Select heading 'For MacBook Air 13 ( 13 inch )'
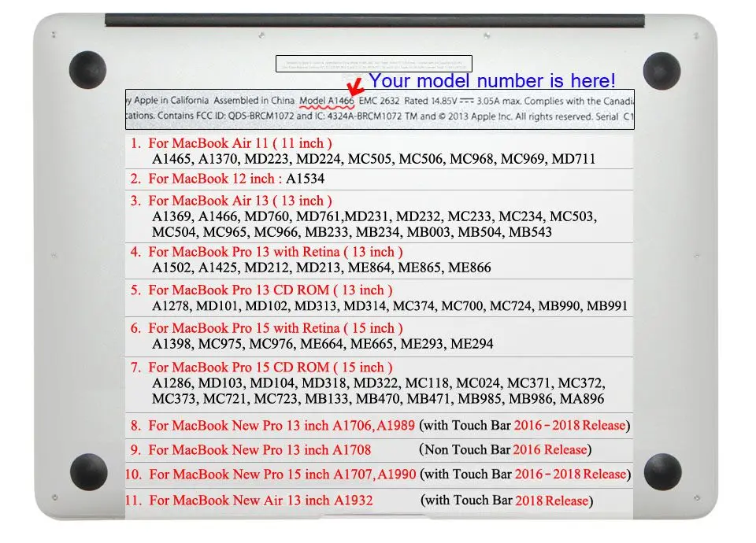Screen dimensions: 756x543 [240, 201]
